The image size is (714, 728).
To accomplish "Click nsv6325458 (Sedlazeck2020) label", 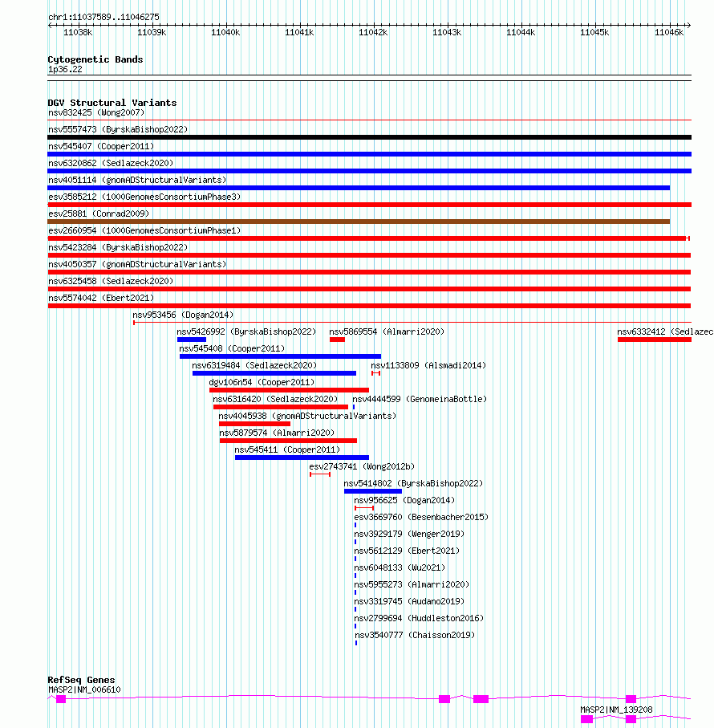I will [x=111, y=282].
